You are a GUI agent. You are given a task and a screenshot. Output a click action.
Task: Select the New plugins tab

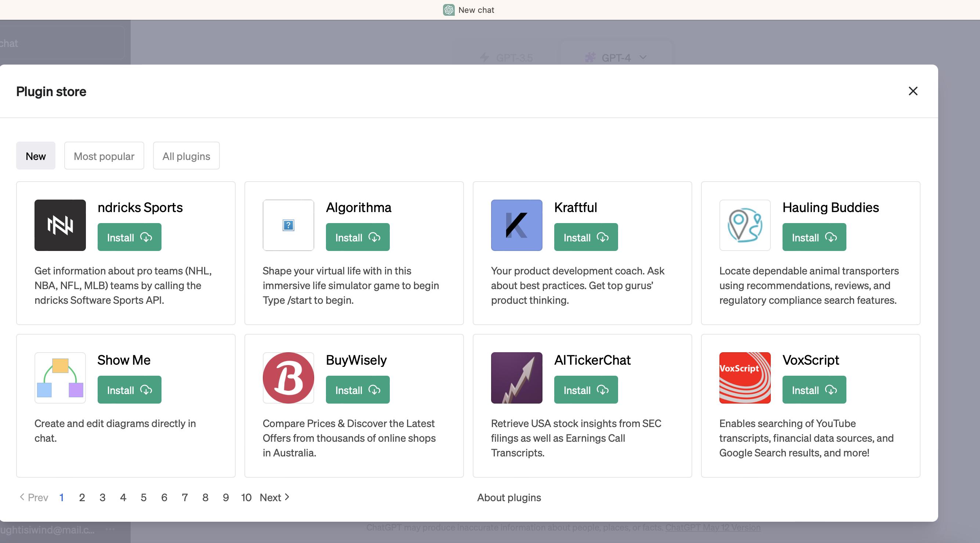coord(36,156)
